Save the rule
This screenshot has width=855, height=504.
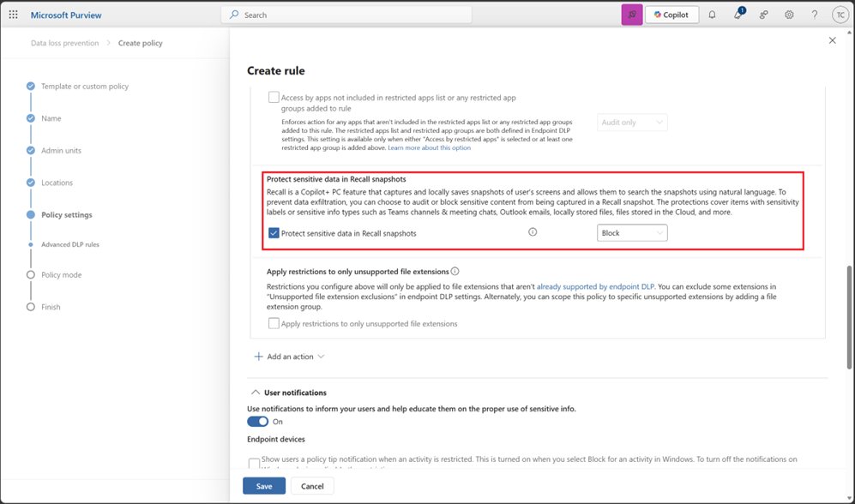click(263, 485)
